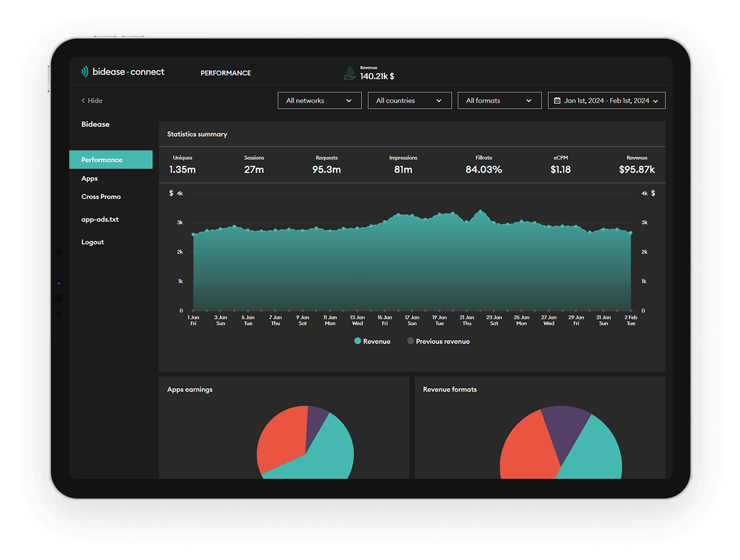The width and height of the screenshot is (740, 560).
Task: Click the Bidease Connect logo icon
Action: [x=85, y=72]
